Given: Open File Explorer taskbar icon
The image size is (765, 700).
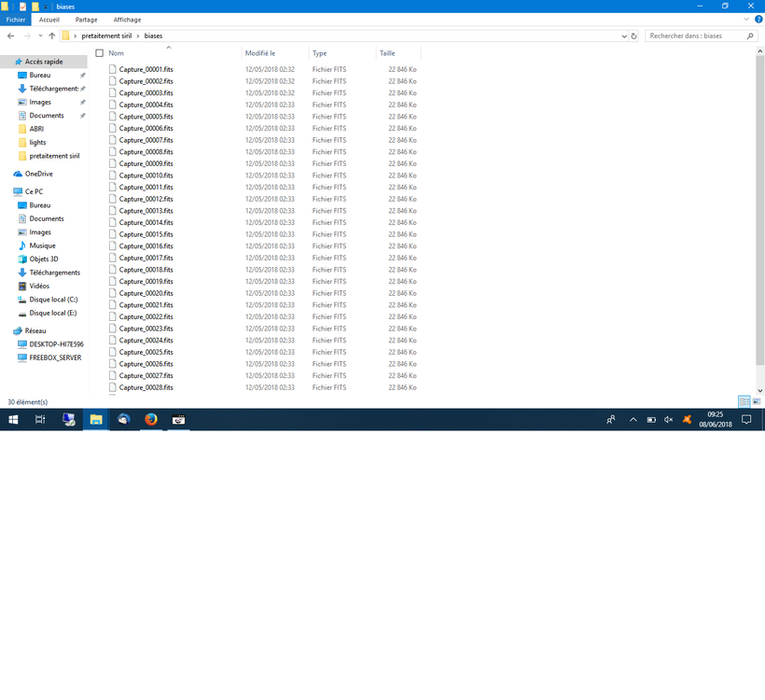Looking at the screenshot, I should (95, 419).
